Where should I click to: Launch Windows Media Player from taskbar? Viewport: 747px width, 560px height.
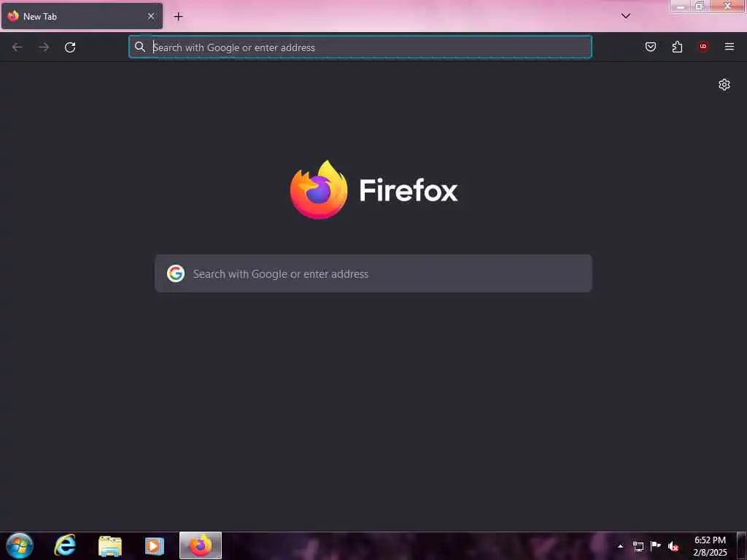coord(155,545)
